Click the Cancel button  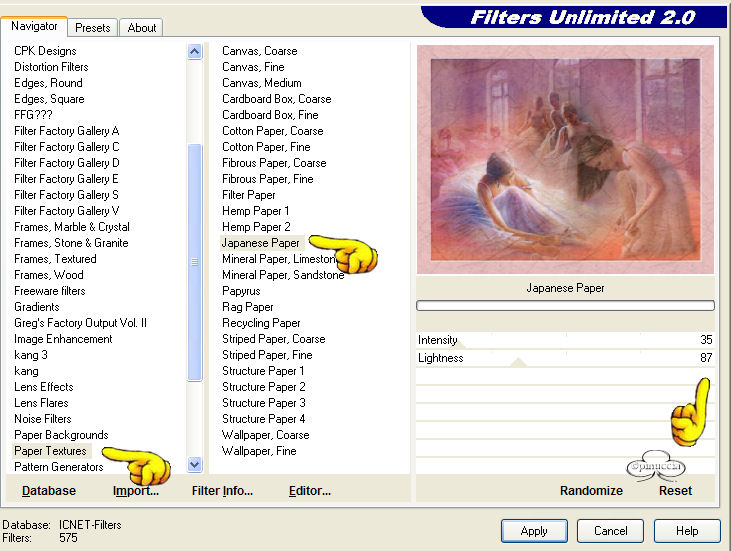[610, 531]
